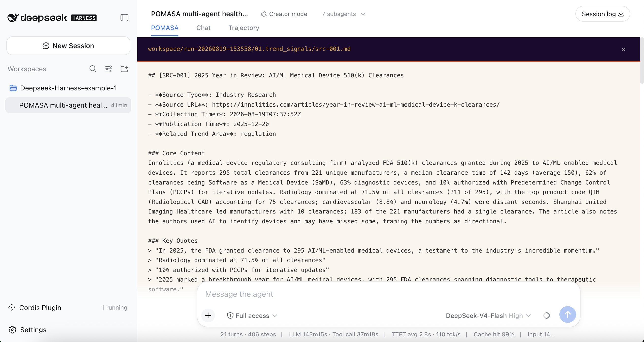Open the DeepSeek-V4-Flash model selector
Image resolution: width=644 pixels, height=342 pixels.
click(x=488, y=316)
